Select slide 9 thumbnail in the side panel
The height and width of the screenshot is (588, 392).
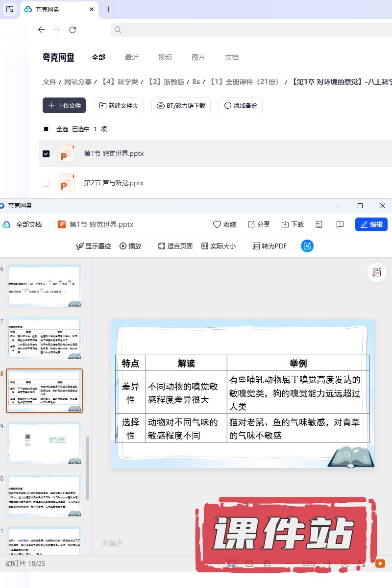(x=44, y=443)
